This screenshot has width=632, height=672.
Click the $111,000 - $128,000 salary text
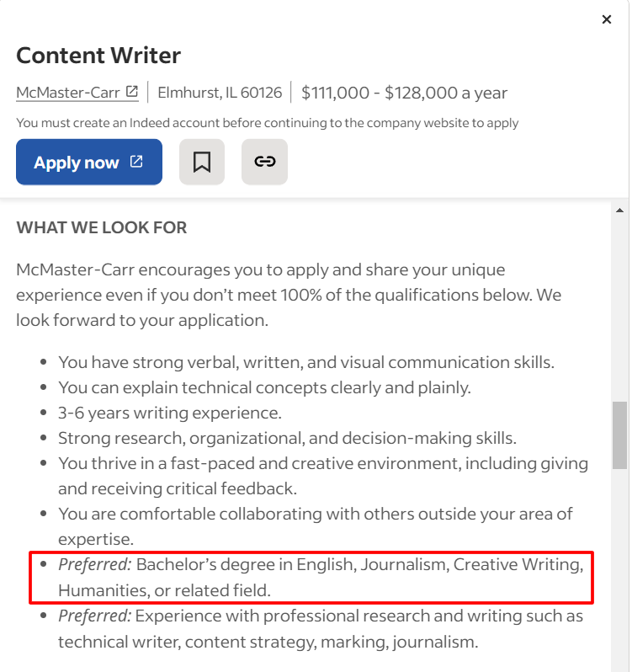tap(404, 93)
